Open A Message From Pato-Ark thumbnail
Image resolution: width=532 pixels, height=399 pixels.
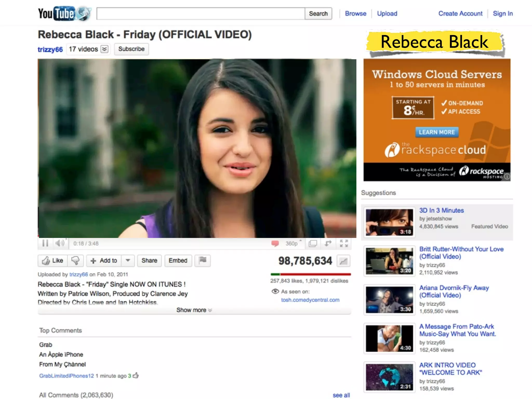pyautogui.click(x=389, y=338)
